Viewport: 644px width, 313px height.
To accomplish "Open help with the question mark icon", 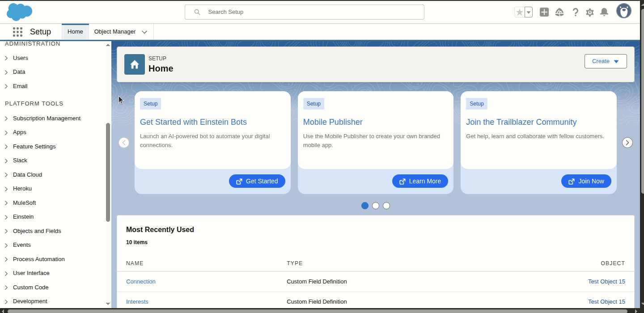I will 576,12.
